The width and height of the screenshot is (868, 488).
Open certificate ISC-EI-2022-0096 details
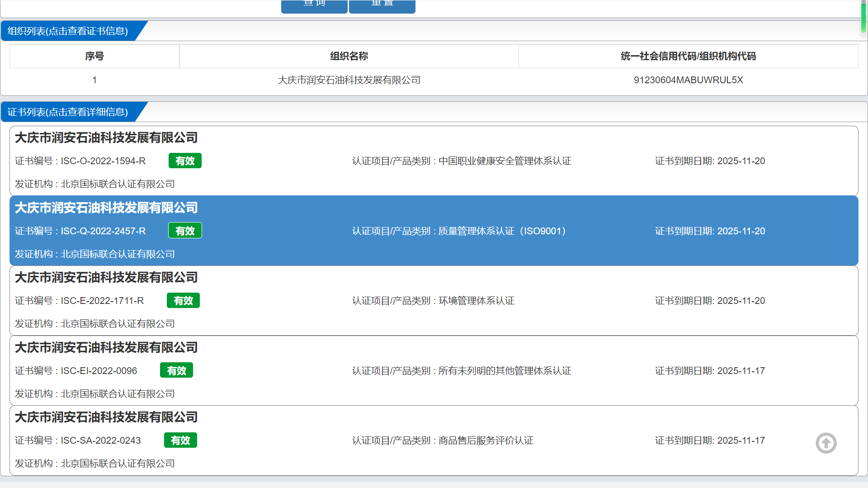point(434,370)
